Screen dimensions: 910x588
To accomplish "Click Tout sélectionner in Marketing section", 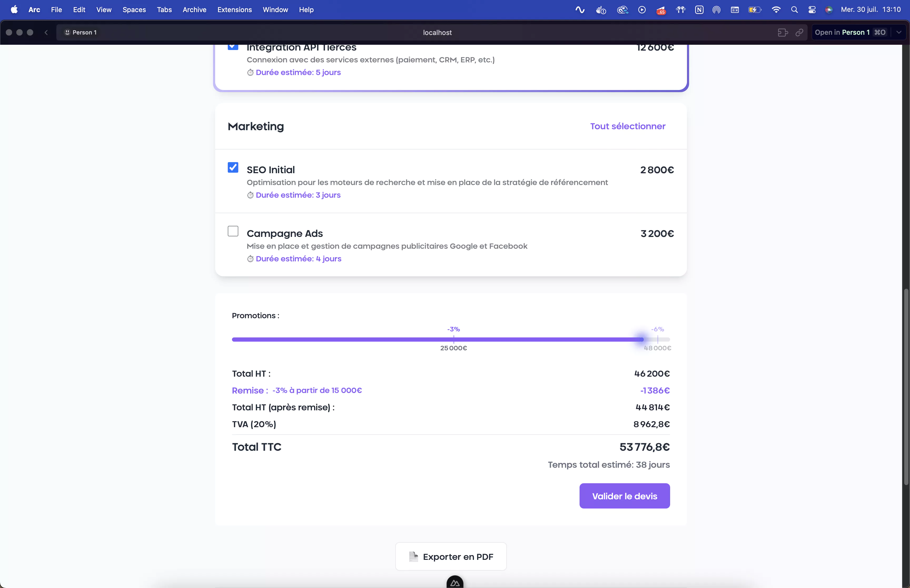I will point(627,126).
